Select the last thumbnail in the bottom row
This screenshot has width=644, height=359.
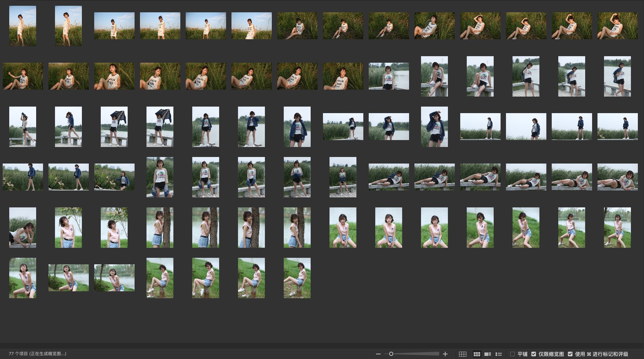(x=297, y=278)
